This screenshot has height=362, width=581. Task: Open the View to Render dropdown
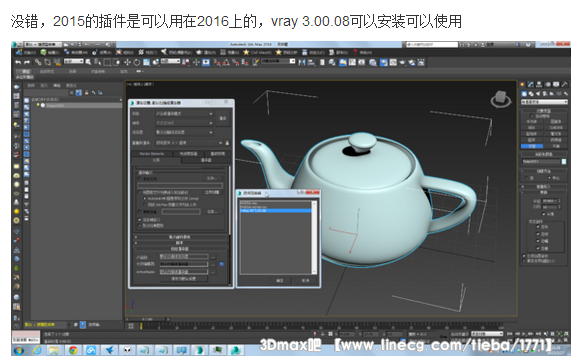(189, 143)
